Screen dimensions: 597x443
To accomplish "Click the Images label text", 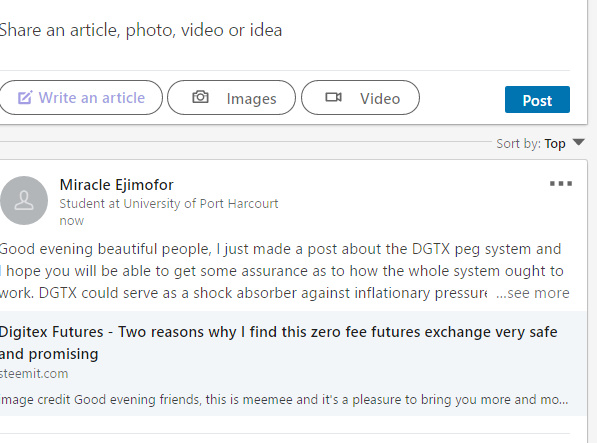I will [x=251, y=99].
